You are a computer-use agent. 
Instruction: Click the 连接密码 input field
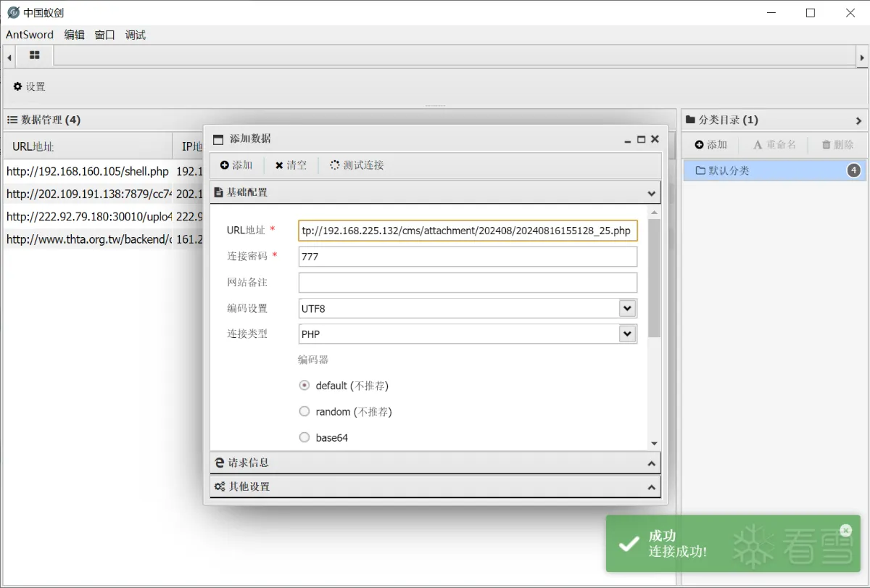(x=468, y=257)
